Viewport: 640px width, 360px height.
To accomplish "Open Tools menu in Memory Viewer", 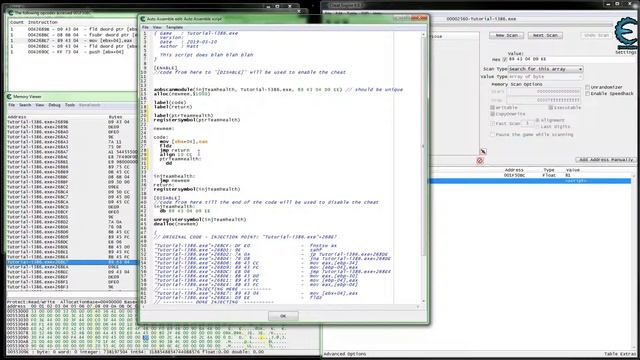I will [70, 105].
